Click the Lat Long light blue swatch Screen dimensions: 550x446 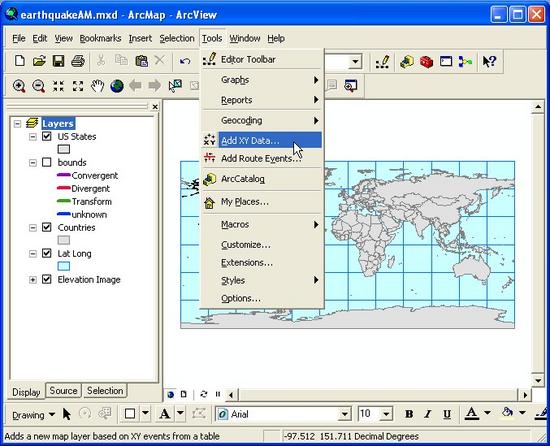tap(63, 266)
